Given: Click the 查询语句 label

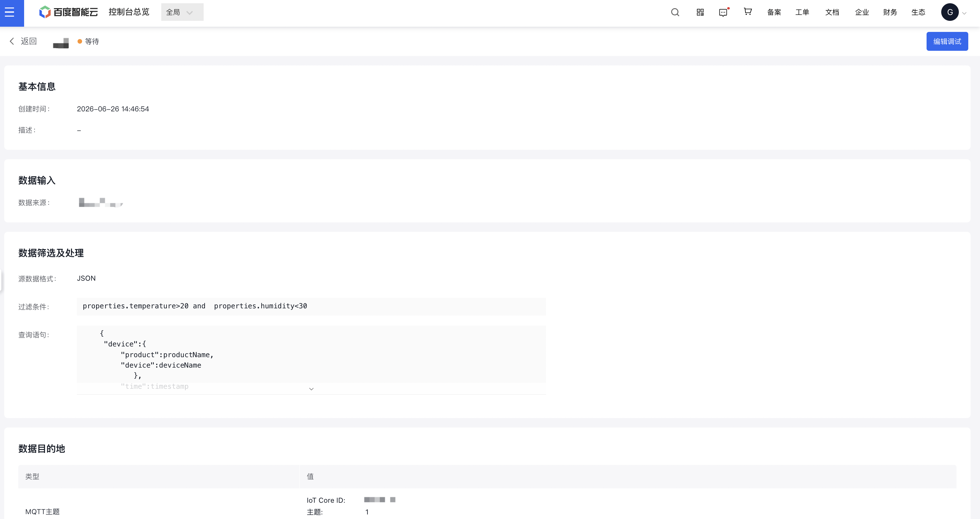Looking at the screenshot, I should coord(34,335).
